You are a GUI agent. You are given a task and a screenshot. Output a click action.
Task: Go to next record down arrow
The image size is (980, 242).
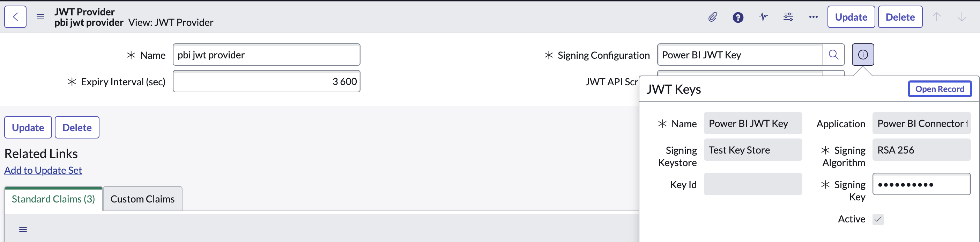click(962, 17)
